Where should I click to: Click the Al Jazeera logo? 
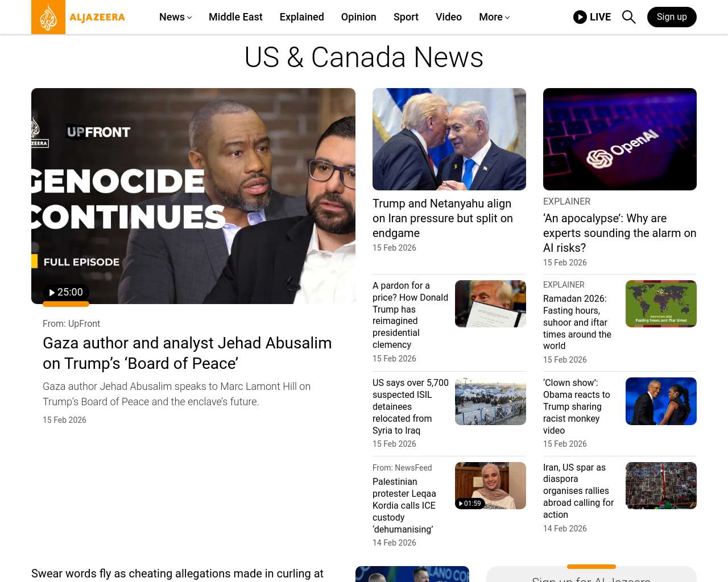(78, 17)
